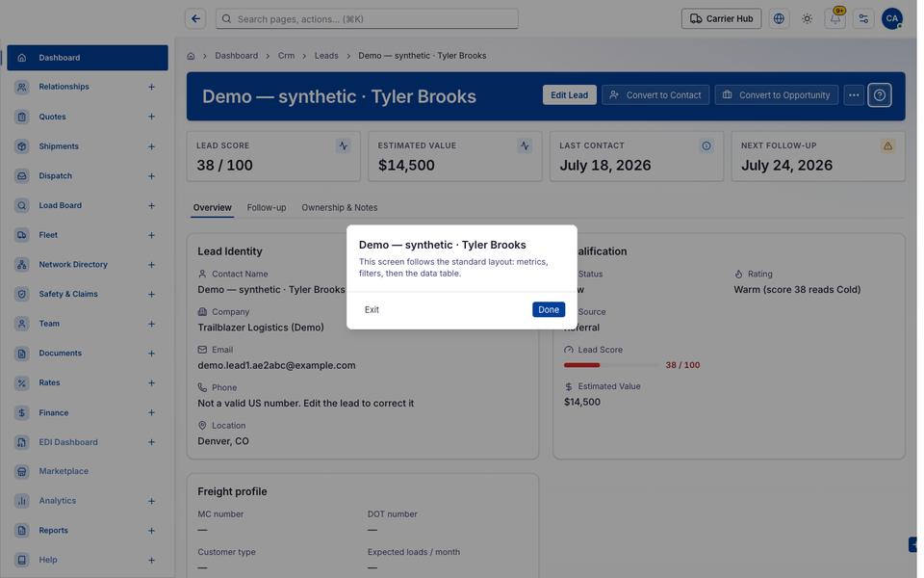Viewport: 924px width, 578px height.
Task: Open the Rates percent icon
Action: [x=22, y=383]
